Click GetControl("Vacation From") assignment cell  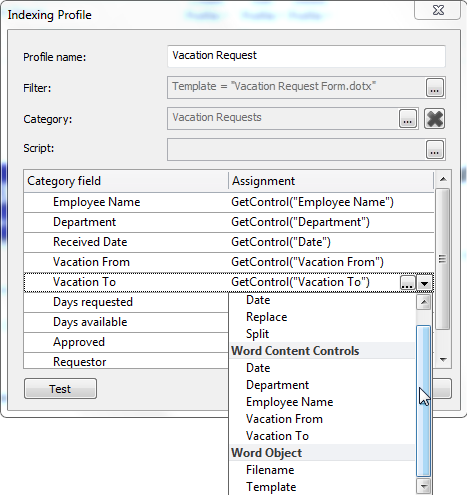point(331,262)
